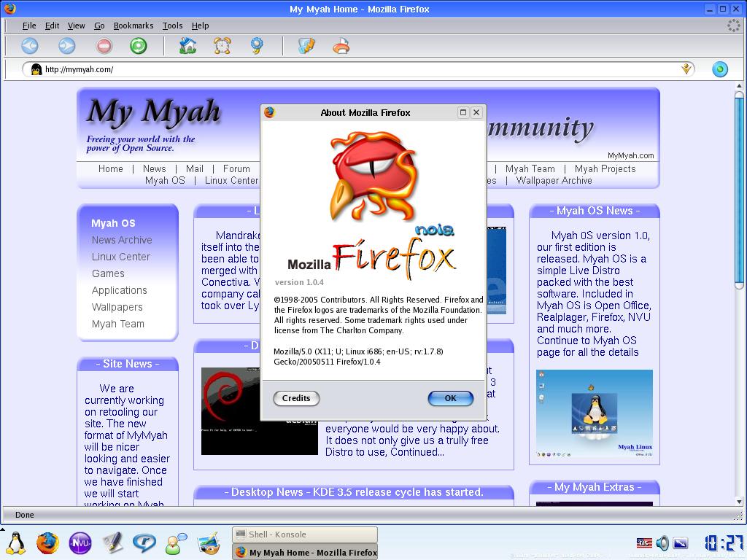Click the Linux Center link in top navigation
This screenshot has width=747, height=560.
tap(231, 181)
